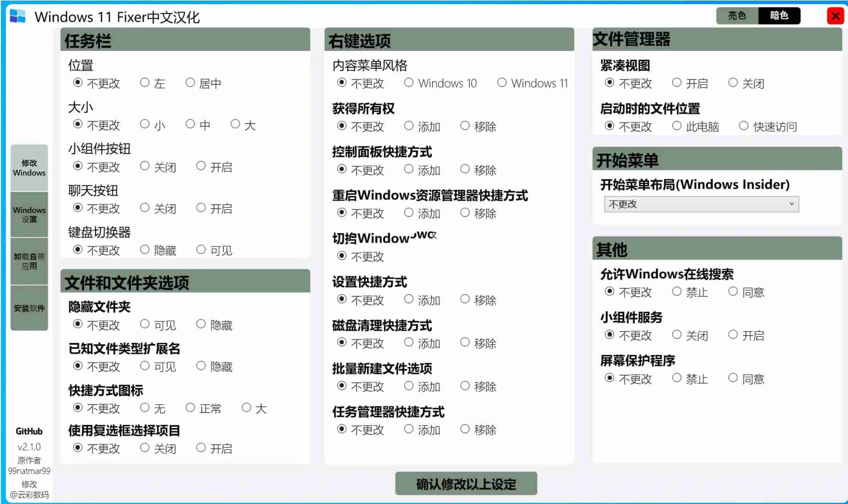Select 关闭 for 小组件按钮
The width and height of the screenshot is (848, 504).
pyautogui.click(x=158, y=167)
